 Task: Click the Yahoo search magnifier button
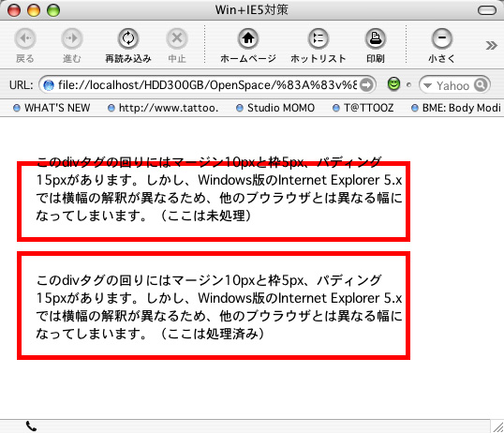481,85
